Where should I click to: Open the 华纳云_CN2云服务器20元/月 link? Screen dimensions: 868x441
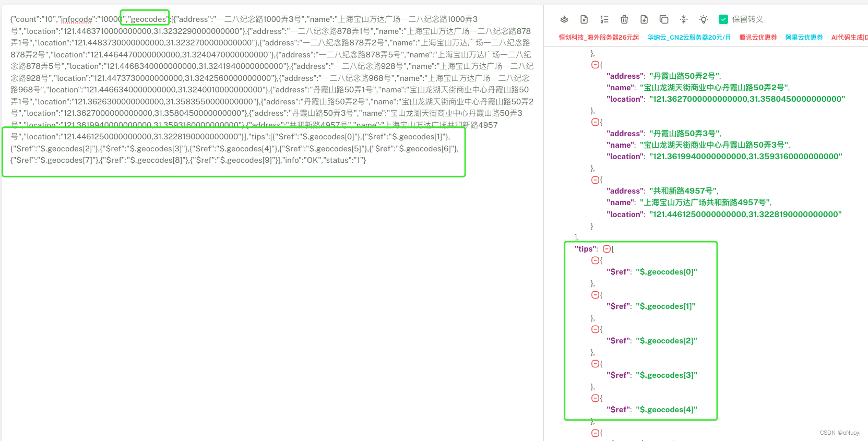689,38
